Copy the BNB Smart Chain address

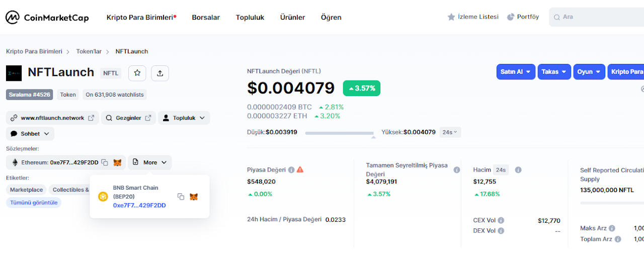tap(181, 197)
